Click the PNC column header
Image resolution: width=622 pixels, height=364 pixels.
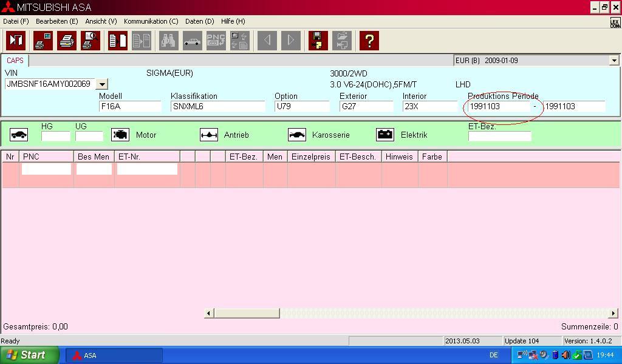46,157
